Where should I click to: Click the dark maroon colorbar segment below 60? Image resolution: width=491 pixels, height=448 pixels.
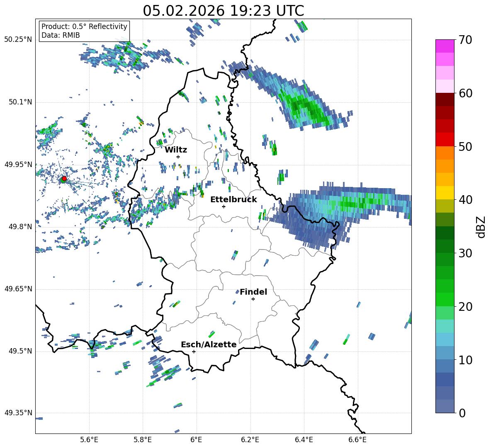(445, 99)
